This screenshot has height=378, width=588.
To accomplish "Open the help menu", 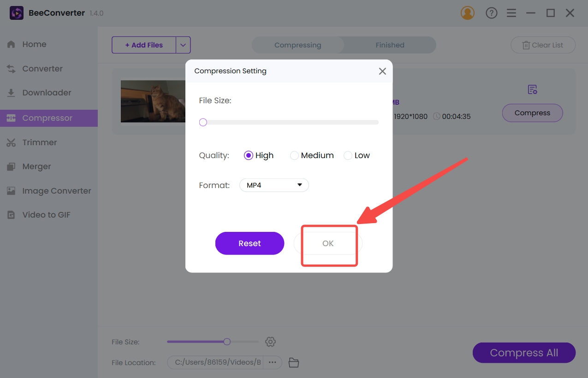I will (x=491, y=13).
